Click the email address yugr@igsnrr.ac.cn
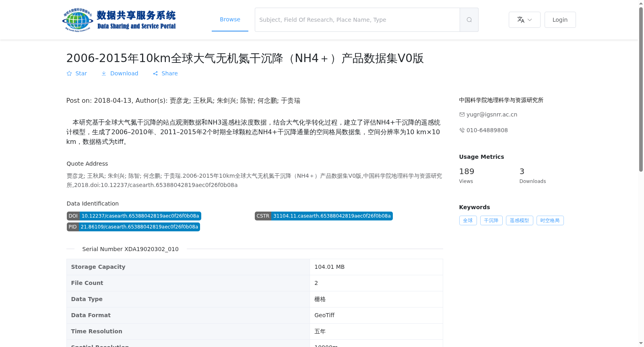Screen dimensions: 644x347 492,114
